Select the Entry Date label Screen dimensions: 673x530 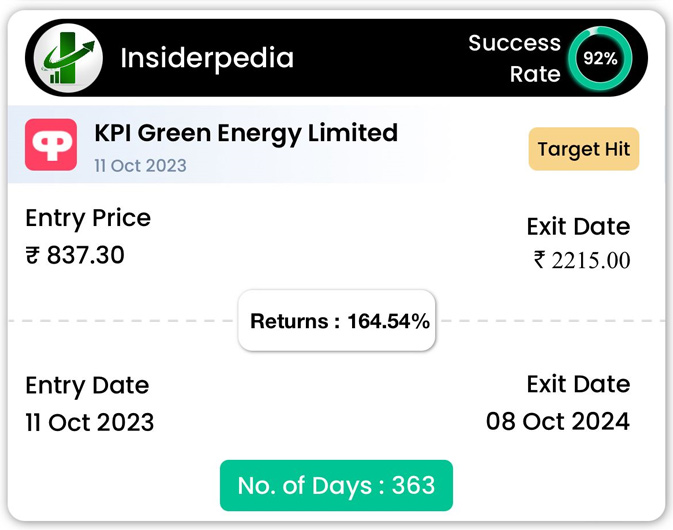(87, 385)
